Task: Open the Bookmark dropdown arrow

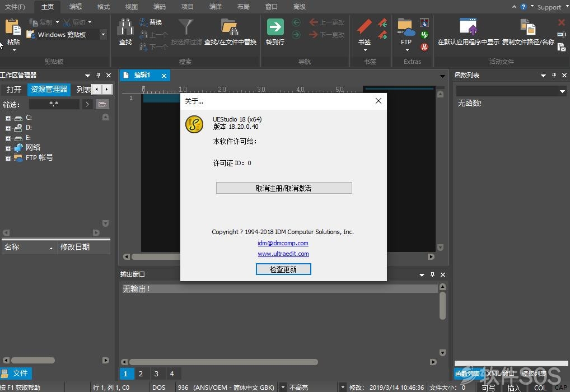Action: [x=365, y=50]
